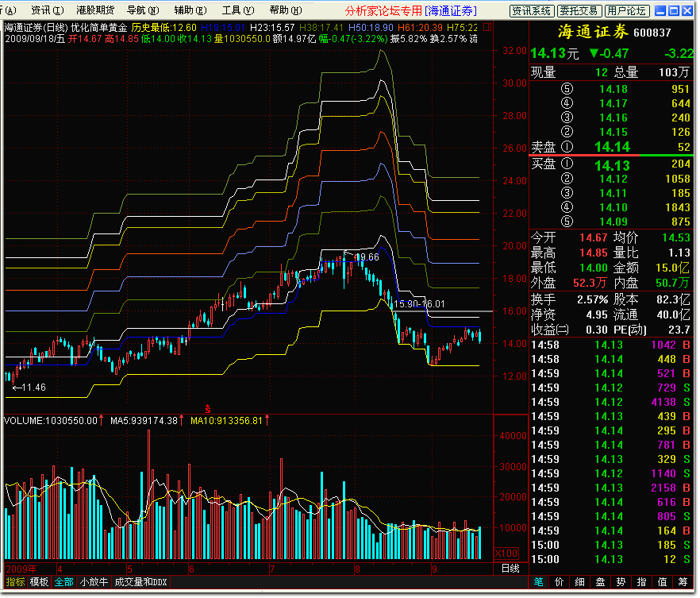Switch to the 值 tab

coord(663,583)
